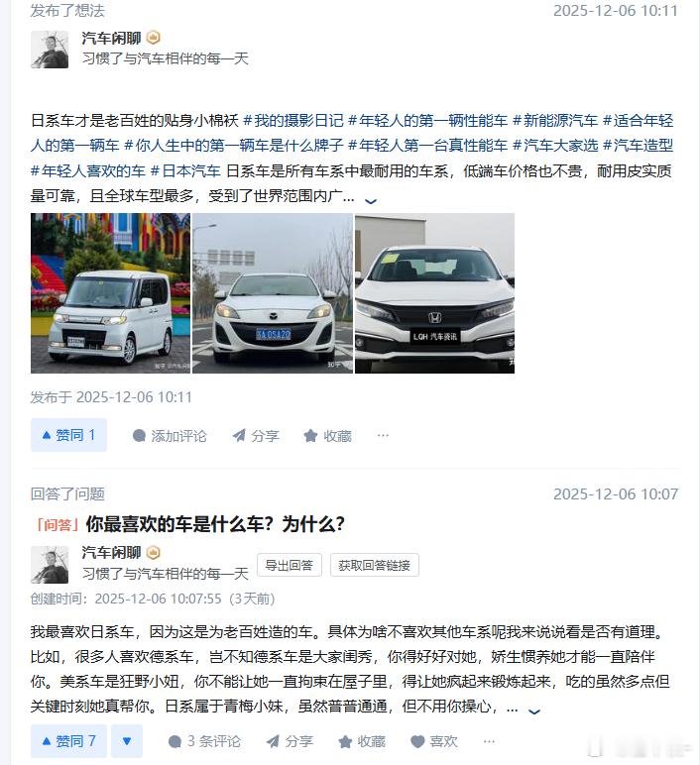Open the more options ellipsis on first post

point(383,435)
